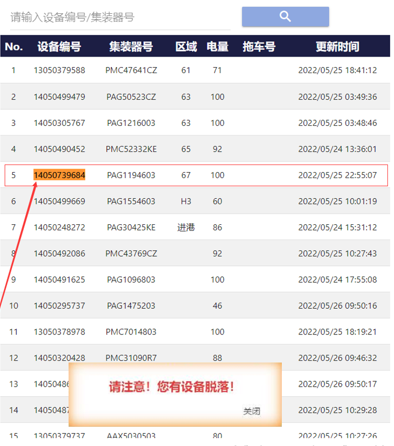Focus the device number/container number search field
The width and height of the screenshot is (394, 446).
(x=120, y=17)
